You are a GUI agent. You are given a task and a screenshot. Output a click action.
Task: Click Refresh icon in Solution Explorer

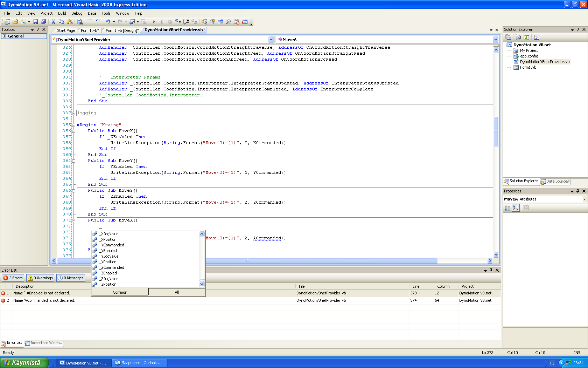tap(526, 37)
